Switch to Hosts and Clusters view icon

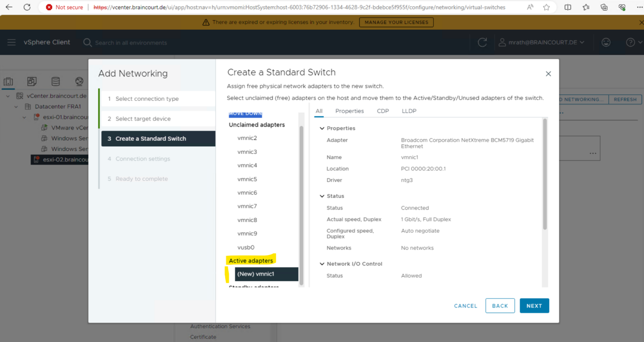tap(8, 81)
